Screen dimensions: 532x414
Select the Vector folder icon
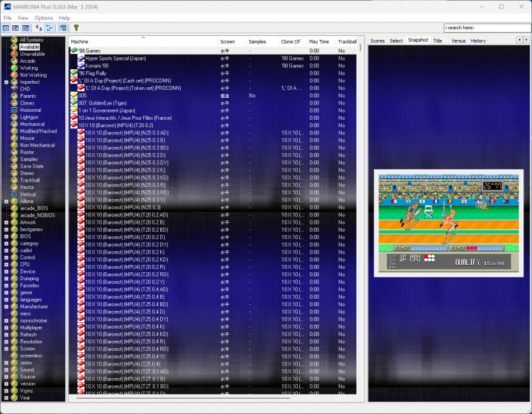click(14, 187)
